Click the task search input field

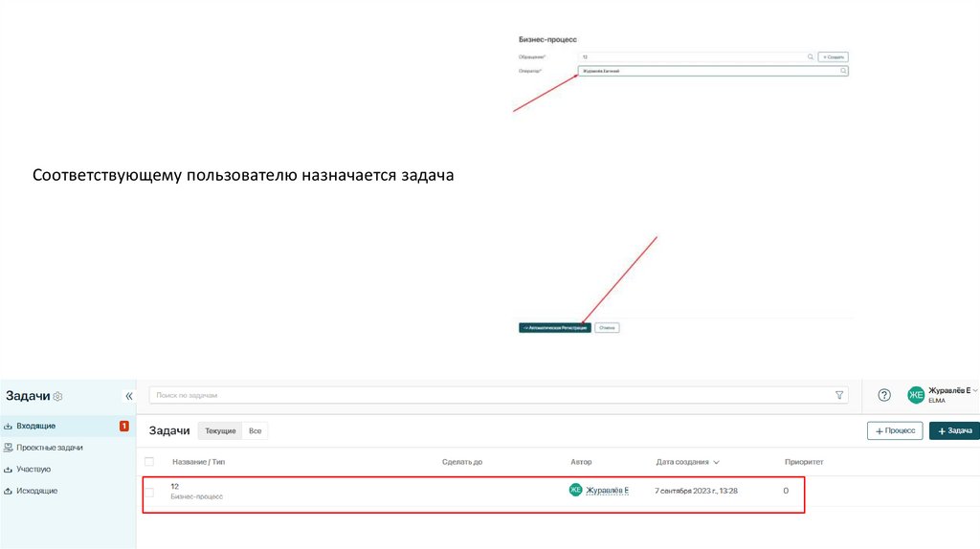click(x=498, y=395)
